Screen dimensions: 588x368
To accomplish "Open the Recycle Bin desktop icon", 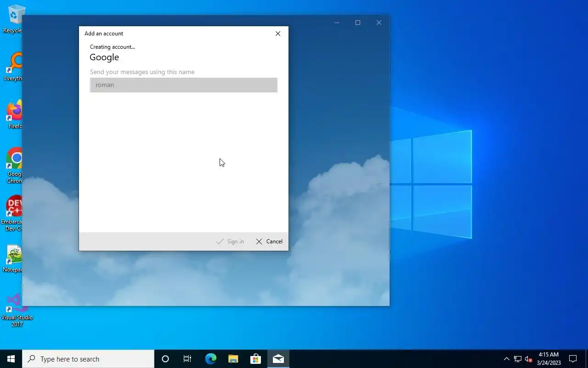I will point(14,18).
